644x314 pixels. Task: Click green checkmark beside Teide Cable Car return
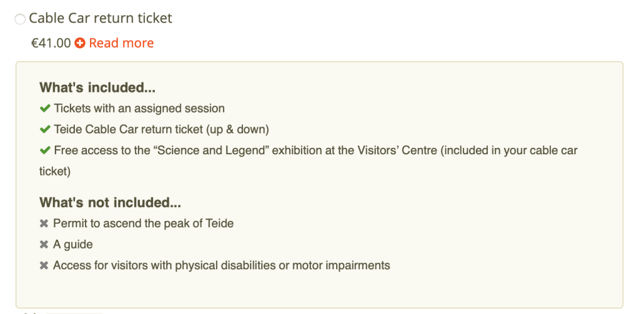point(45,130)
